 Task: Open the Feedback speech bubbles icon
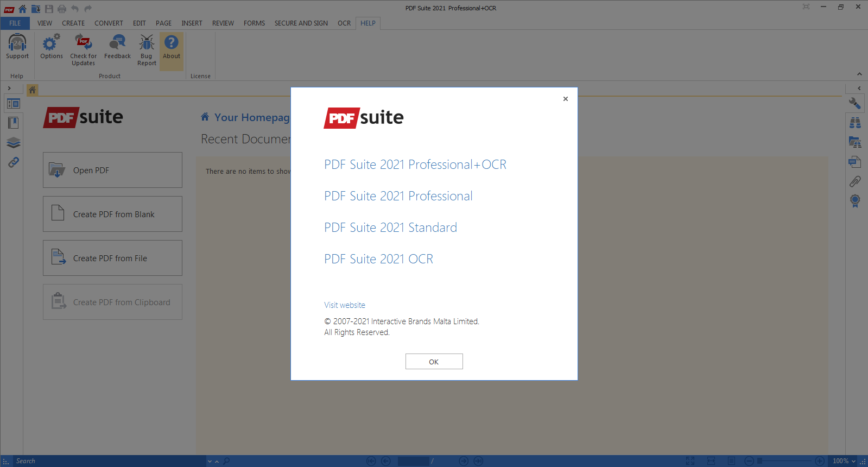point(117,43)
